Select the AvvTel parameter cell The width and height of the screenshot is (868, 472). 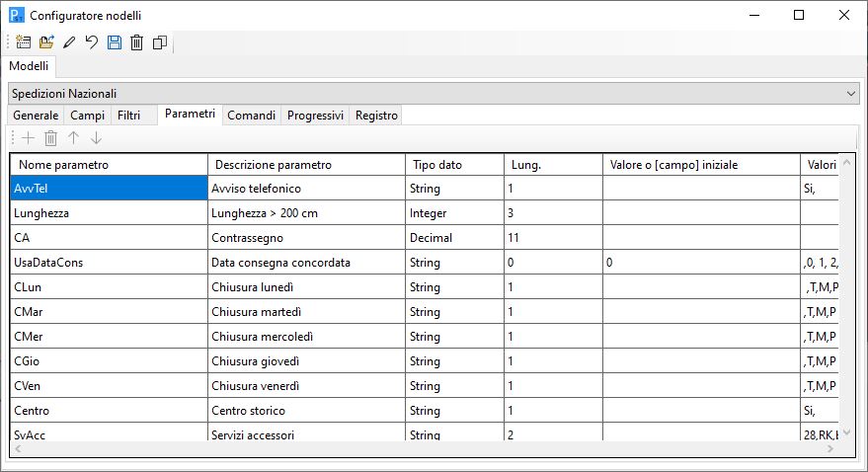[x=109, y=189]
